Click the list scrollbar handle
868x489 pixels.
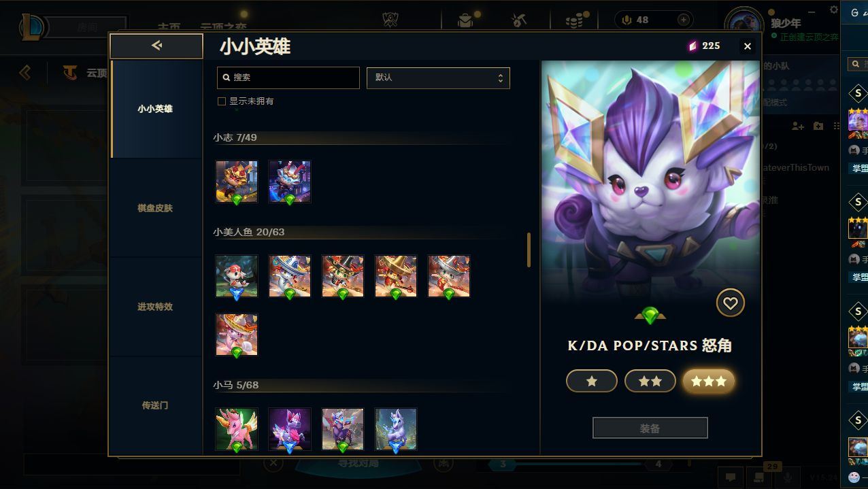529,250
